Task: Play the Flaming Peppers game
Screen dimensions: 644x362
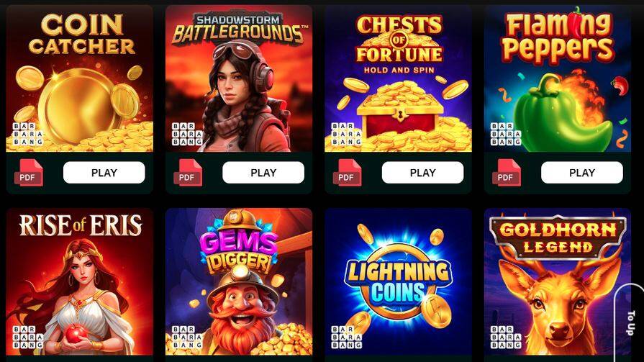Action: point(582,173)
